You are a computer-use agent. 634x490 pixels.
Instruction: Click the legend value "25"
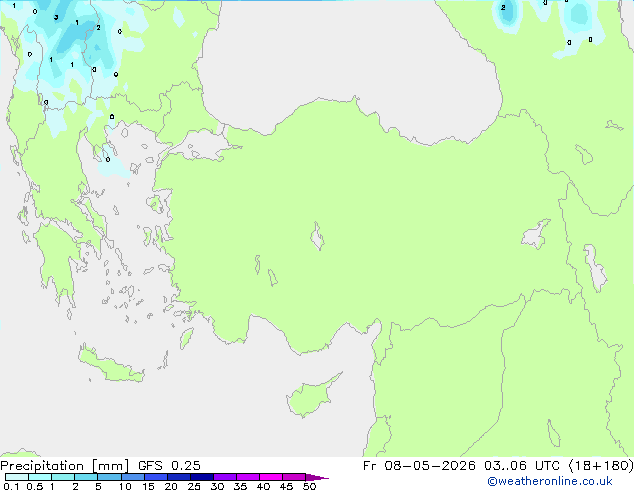point(194,486)
